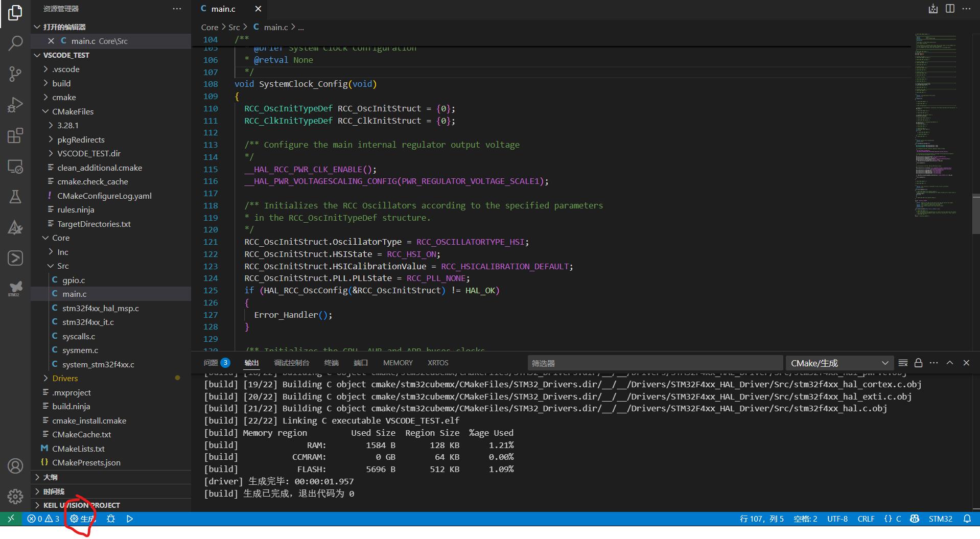The width and height of the screenshot is (980, 539).
Task: Clear the output panel contents
Action: 902,363
